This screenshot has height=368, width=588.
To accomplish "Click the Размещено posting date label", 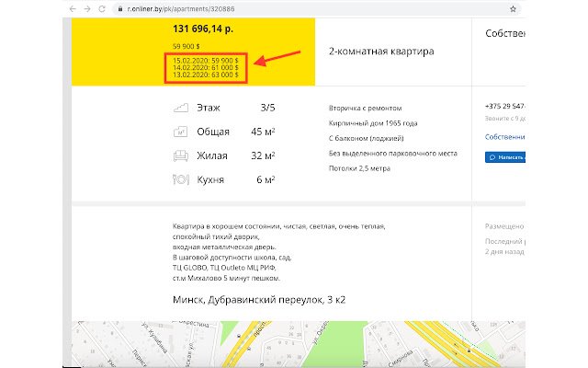I will click(504, 226).
